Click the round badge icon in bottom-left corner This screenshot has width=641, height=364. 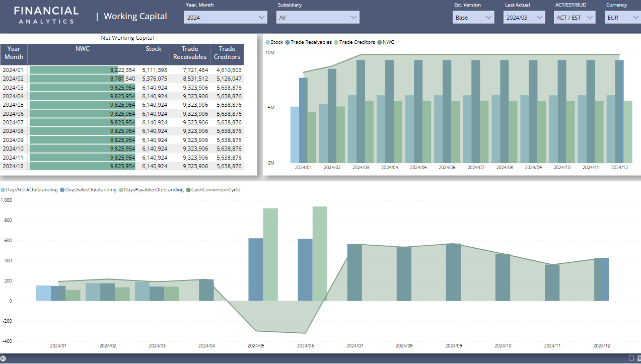tap(3, 358)
